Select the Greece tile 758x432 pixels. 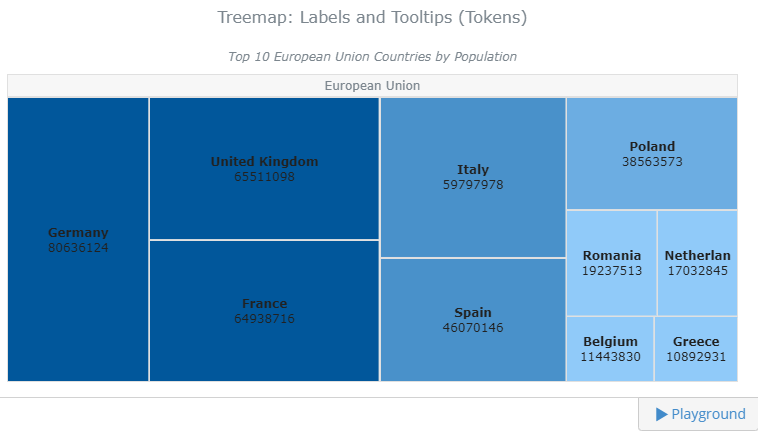[x=696, y=349]
